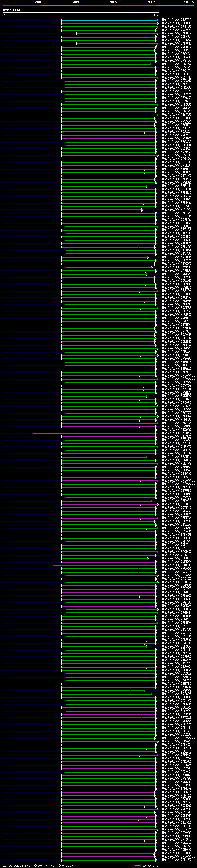Click hit label UniRef100_C6THP4
The width and height of the screenshot is (197, 868).
[176, 325]
